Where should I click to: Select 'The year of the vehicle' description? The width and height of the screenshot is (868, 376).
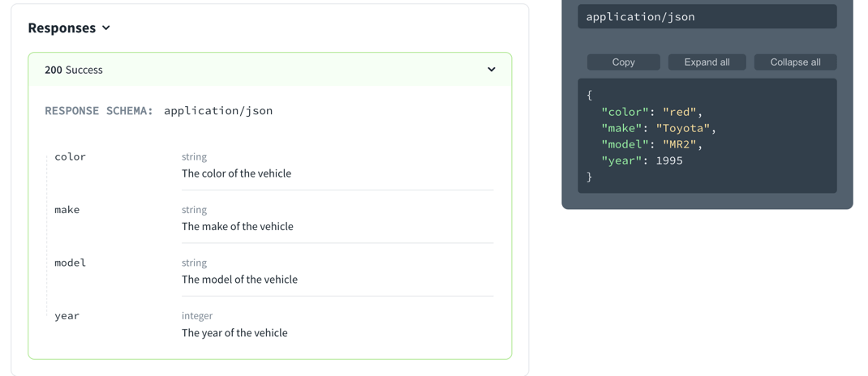click(234, 333)
